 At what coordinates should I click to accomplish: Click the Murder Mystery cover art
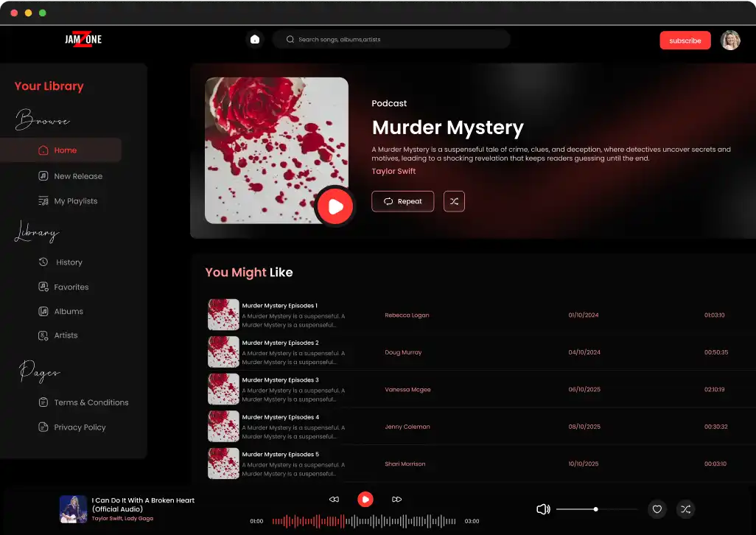pos(276,150)
